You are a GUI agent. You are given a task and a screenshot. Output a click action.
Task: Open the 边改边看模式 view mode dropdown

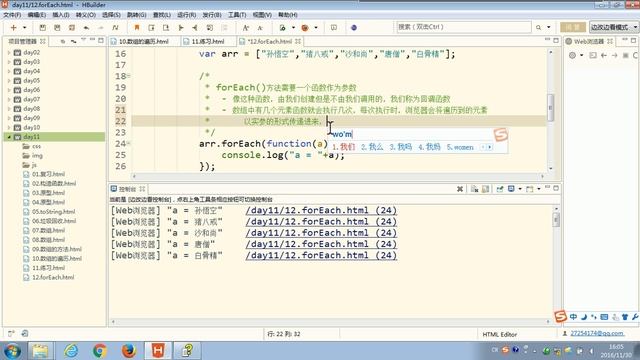pyautogui.click(x=613, y=27)
